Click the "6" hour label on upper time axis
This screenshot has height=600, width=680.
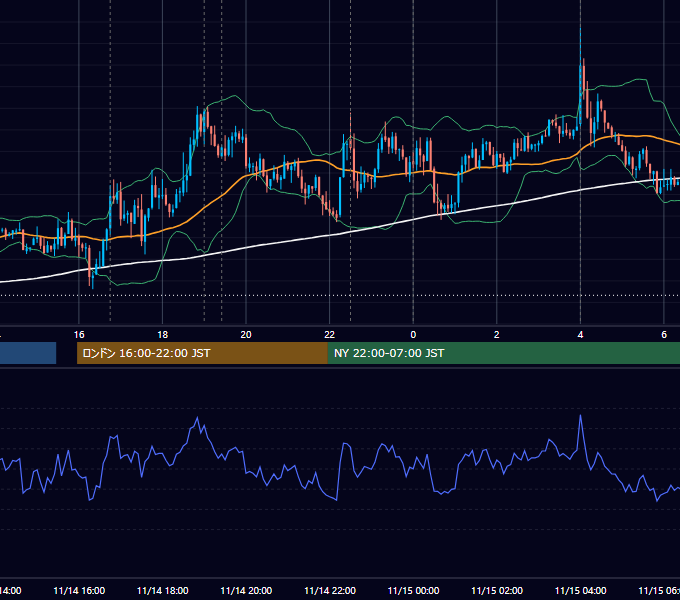tap(664, 335)
